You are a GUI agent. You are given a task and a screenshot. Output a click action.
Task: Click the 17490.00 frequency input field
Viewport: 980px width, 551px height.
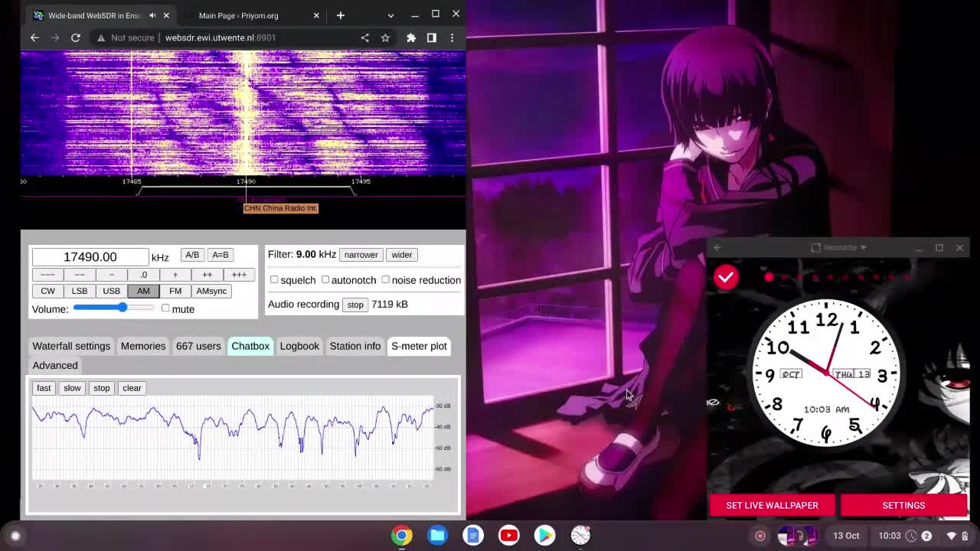tap(90, 257)
